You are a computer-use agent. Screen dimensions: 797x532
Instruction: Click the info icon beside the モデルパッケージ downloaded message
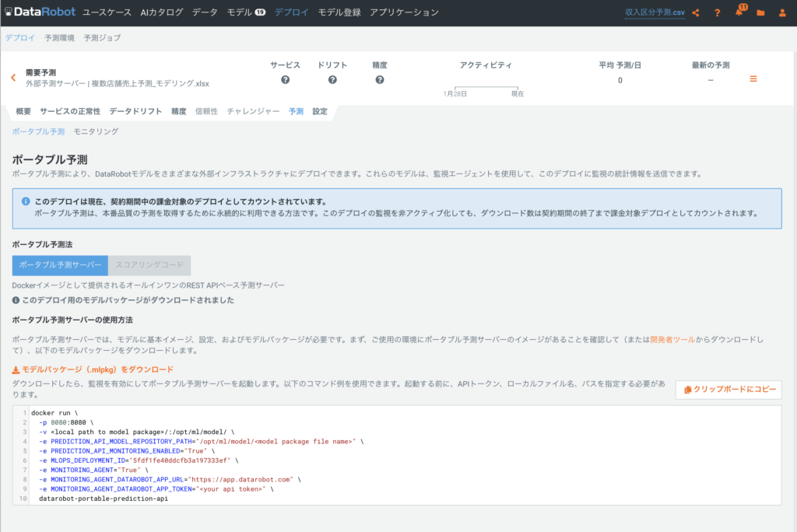coord(16,300)
